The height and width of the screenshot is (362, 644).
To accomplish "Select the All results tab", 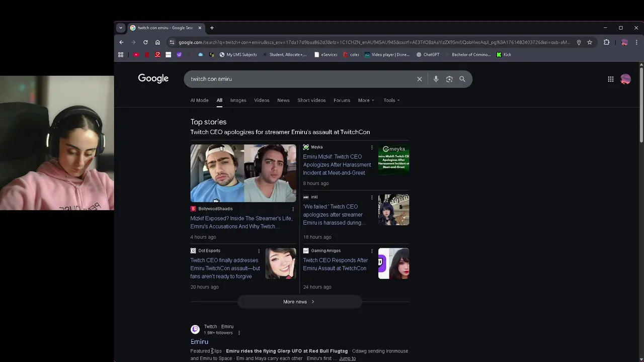I will click(x=219, y=100).
